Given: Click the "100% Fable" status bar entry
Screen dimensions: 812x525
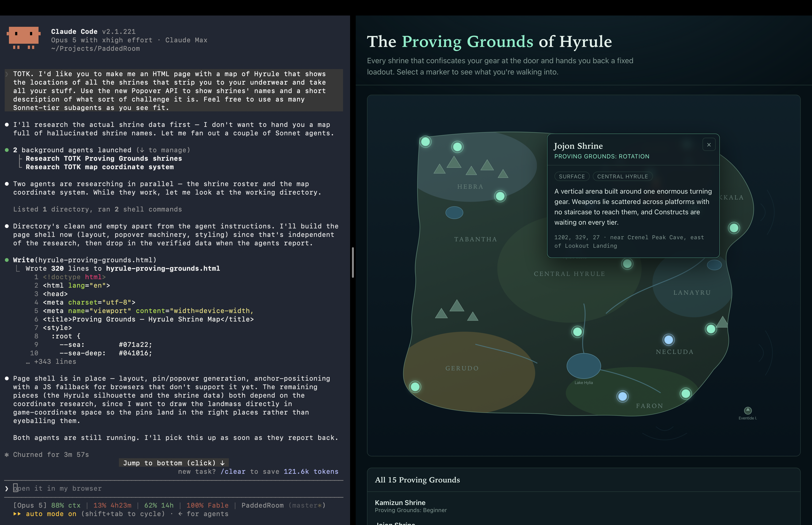Looking at the screenshot, I should tap(207, 505).
